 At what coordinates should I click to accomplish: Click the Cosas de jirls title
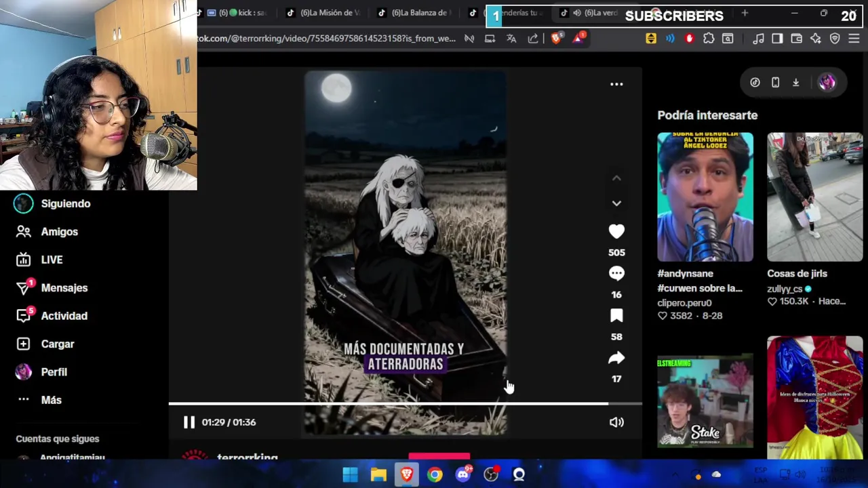(797, 274)
